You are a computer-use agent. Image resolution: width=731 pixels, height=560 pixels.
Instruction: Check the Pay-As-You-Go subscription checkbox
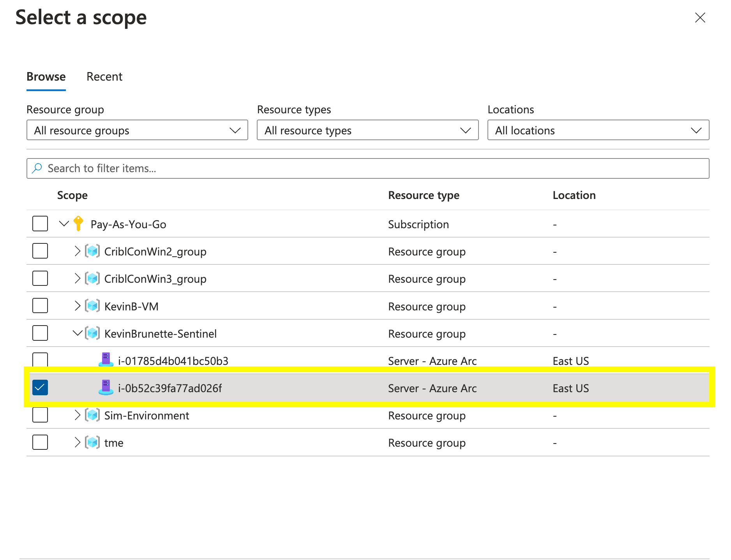point(40,224)
